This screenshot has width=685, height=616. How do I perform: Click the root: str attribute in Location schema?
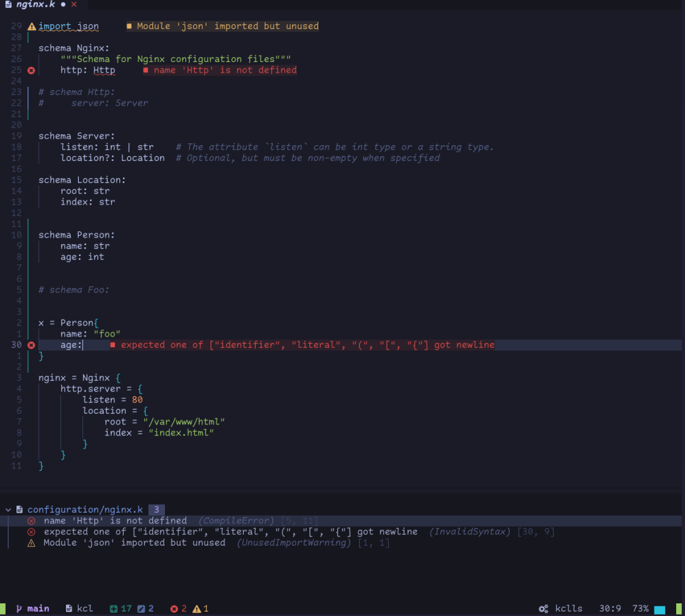point(85,191)
